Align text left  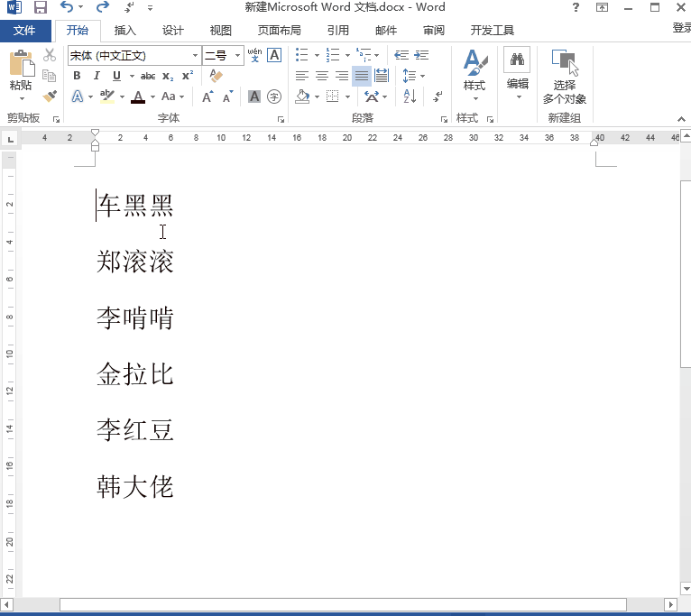point(302,76)
